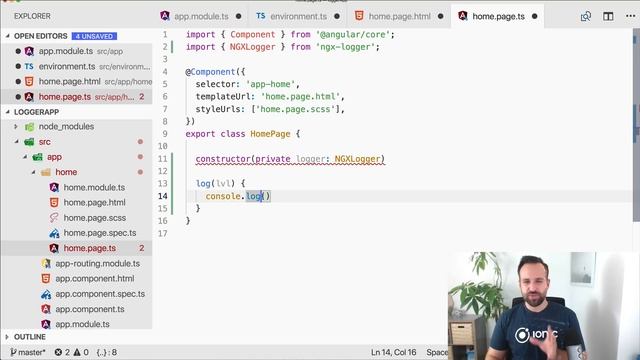Image resolution: width=640 pixels, height=360 pixels.
Task: Click the warnings count in status bar
Action: coord(81,352)
